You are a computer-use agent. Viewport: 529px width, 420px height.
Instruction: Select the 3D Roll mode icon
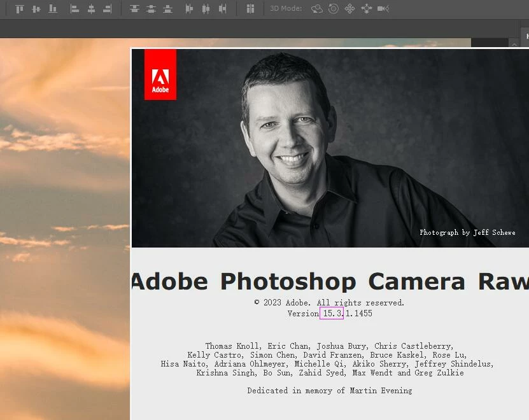click(x=334, y=9)
